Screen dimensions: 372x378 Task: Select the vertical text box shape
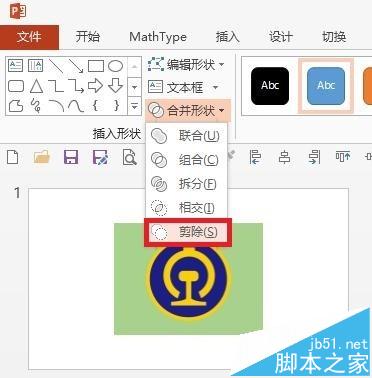[x=35, y=65]
